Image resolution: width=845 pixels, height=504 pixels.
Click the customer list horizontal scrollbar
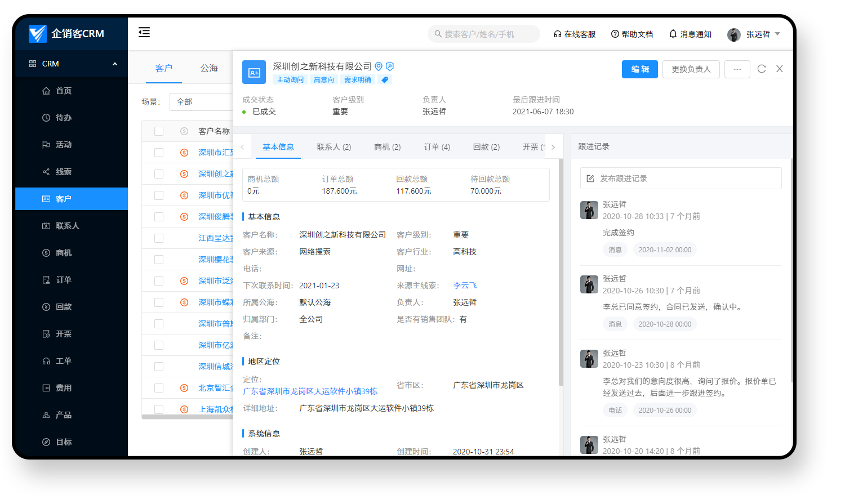188,417
